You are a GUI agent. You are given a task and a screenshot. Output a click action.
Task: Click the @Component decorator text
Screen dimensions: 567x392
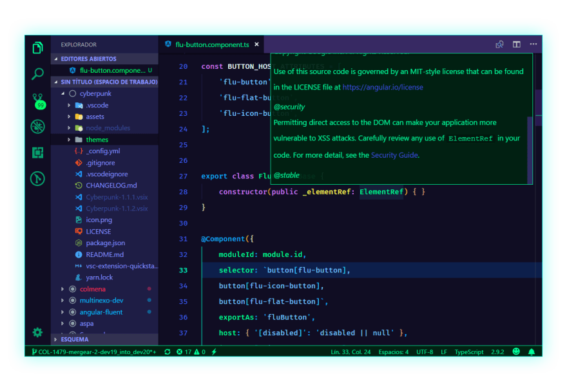(x=223, y=239)
